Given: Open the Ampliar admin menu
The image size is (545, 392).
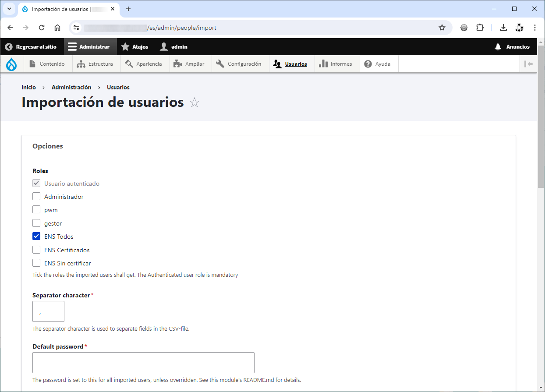Looking at the screenshot, I should (190, 64).
